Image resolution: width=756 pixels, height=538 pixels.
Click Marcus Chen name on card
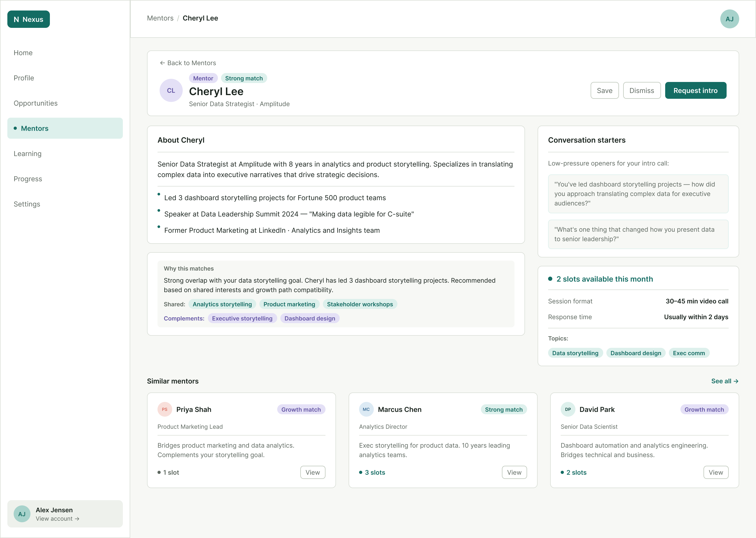[x=400, y=410]
